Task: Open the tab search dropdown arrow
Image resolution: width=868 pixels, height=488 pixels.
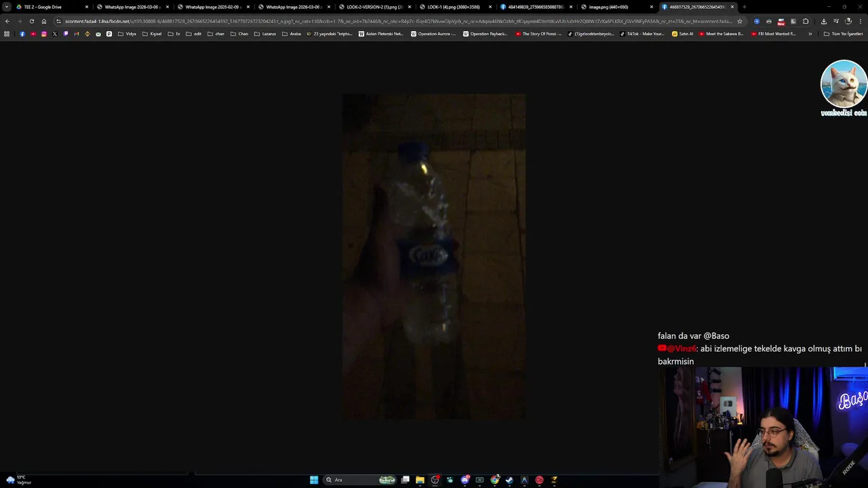Action: [x=7, y=7]
